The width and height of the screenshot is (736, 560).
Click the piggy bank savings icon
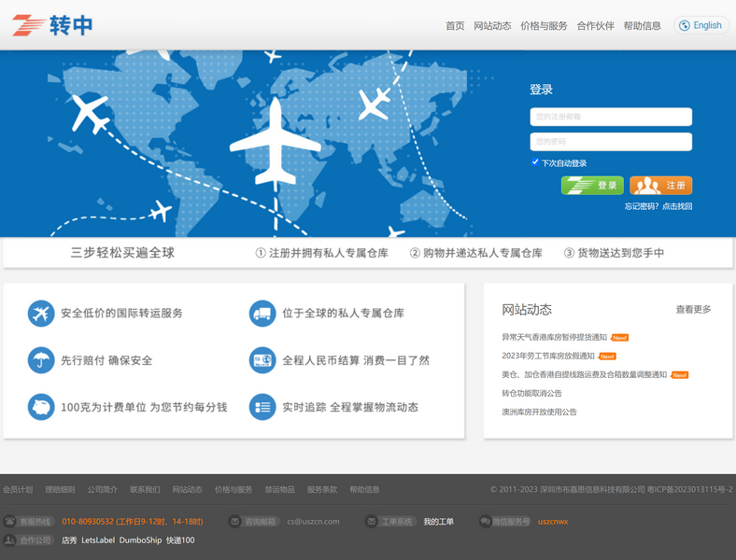point(41,408)
